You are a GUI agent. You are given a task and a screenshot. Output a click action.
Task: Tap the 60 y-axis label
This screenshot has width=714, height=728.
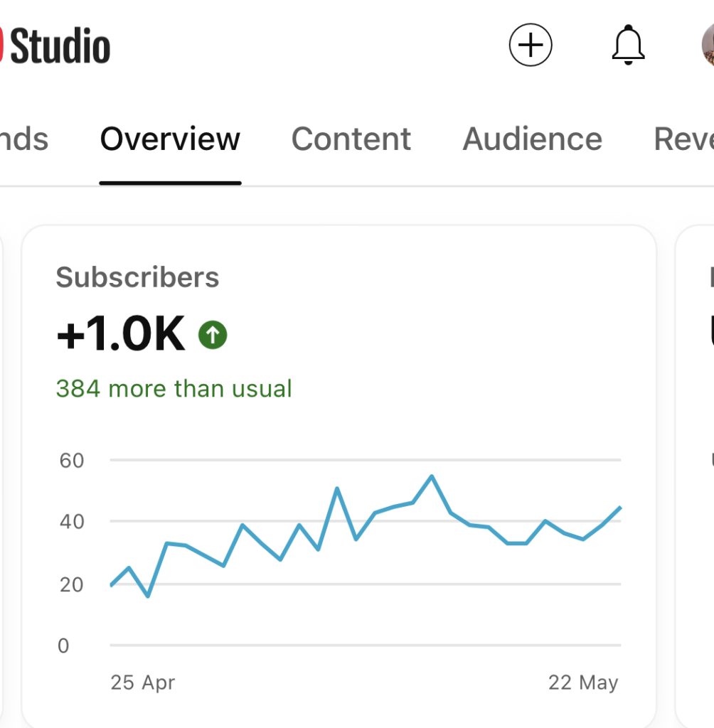pyautogui.click(x=71, y=461)
